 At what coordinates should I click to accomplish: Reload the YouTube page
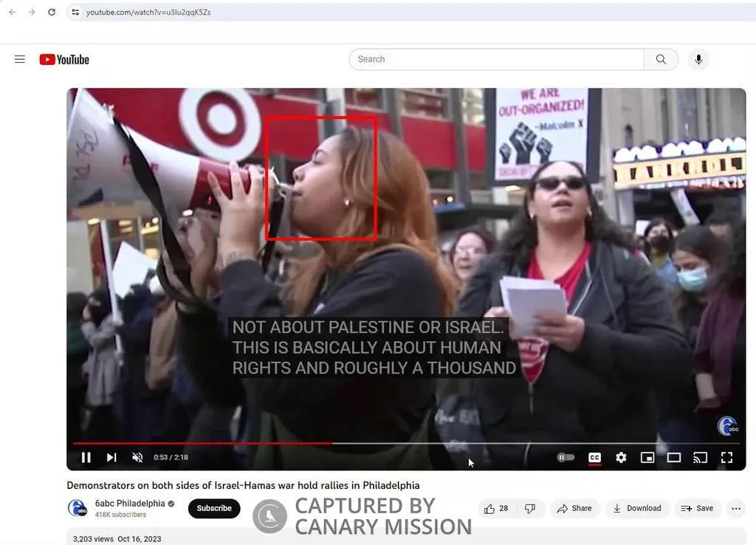[52, 12]
